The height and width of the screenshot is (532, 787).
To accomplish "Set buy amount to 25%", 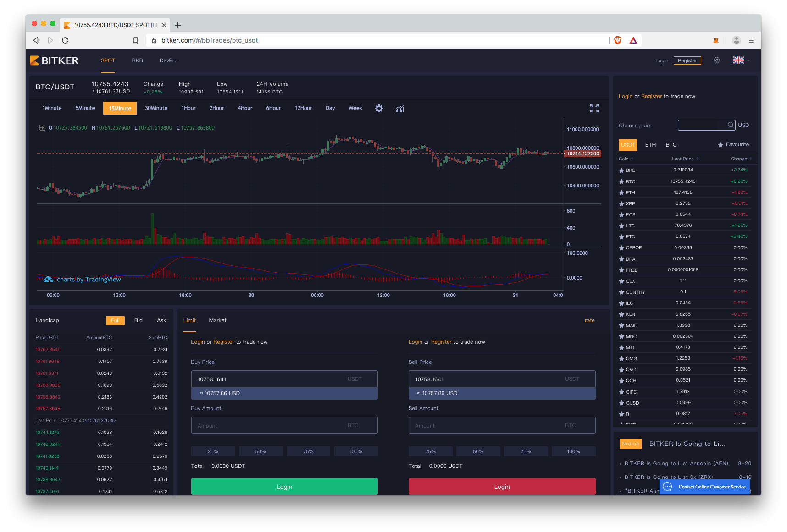I will tap(213, 451).
